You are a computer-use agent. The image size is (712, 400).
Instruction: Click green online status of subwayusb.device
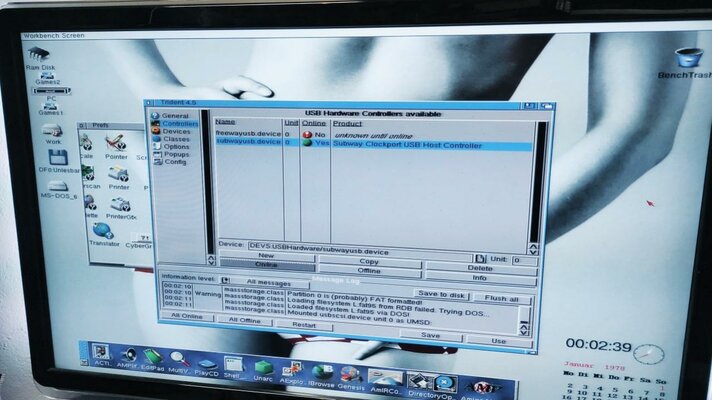pos(308,144)
